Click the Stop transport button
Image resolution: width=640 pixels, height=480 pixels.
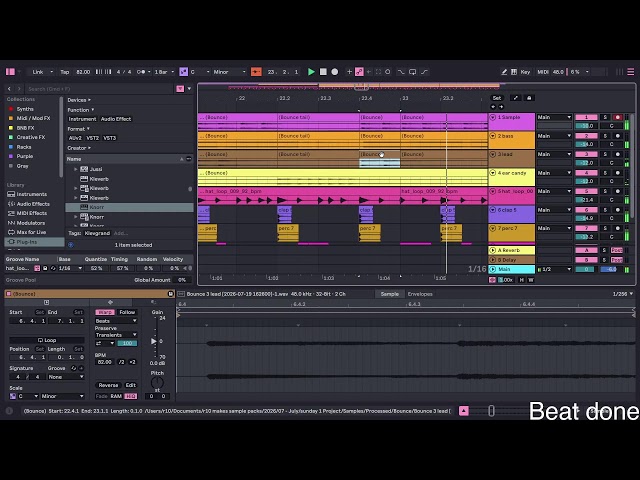323,72
